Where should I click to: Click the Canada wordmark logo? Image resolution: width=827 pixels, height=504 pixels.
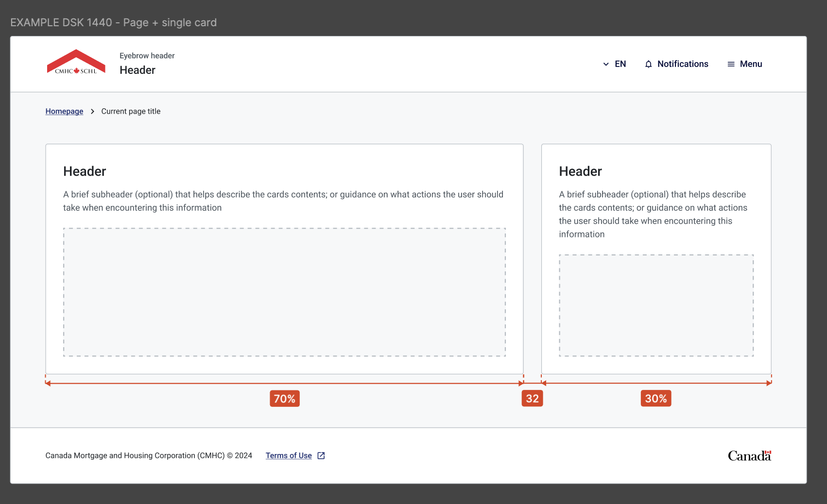click(x=749, y=455)
